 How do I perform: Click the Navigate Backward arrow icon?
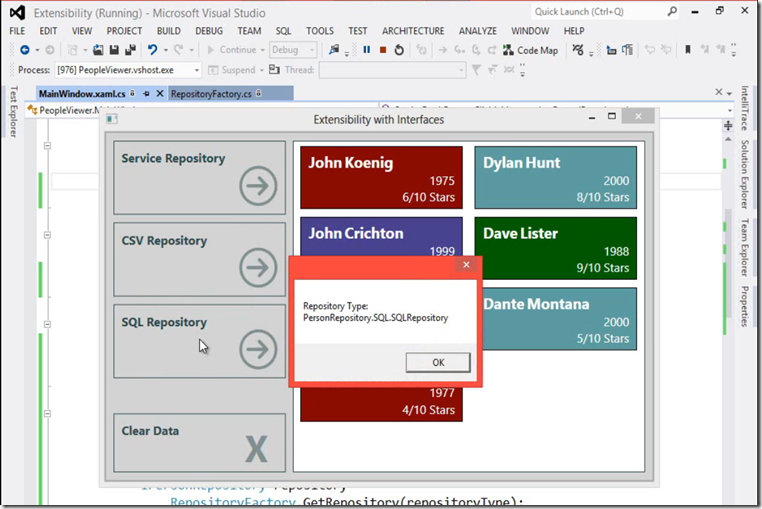pos(24,50)
